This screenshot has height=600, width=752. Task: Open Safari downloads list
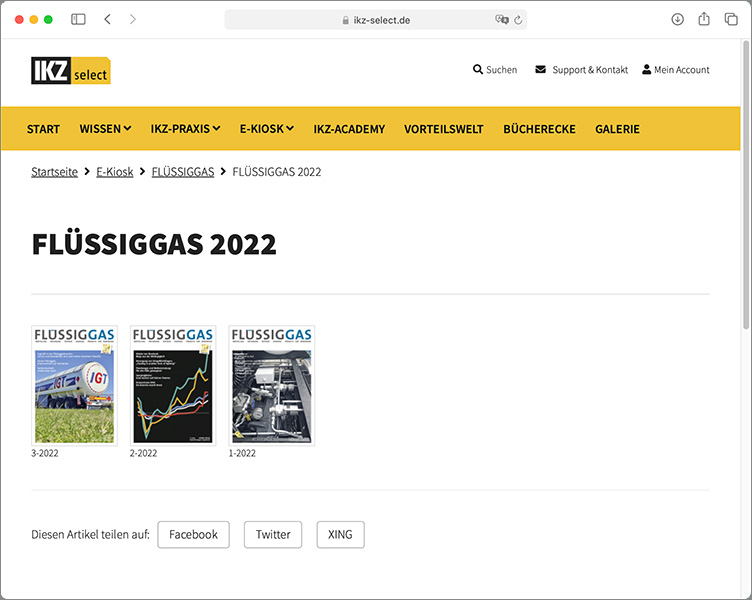tap(677, 19)
